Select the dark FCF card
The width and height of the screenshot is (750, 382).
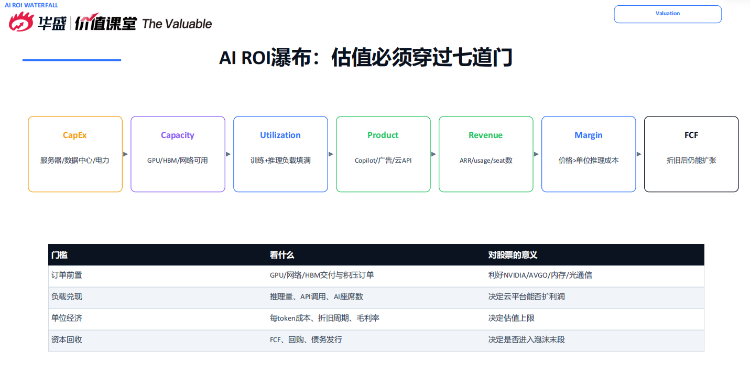point(691,154)
